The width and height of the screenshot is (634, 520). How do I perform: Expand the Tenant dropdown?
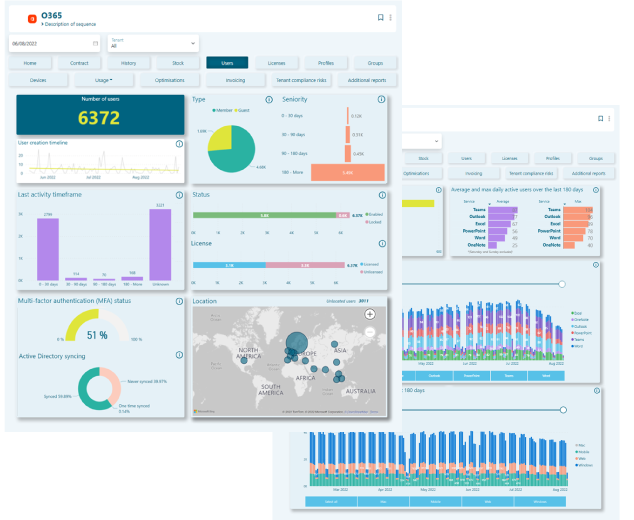(193, 43)
